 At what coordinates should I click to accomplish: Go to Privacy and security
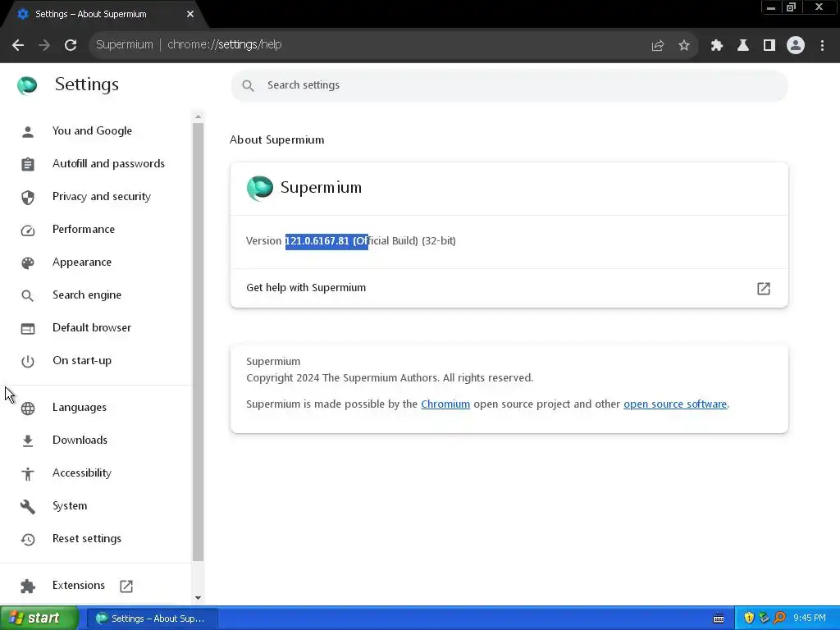pos(101,196)
